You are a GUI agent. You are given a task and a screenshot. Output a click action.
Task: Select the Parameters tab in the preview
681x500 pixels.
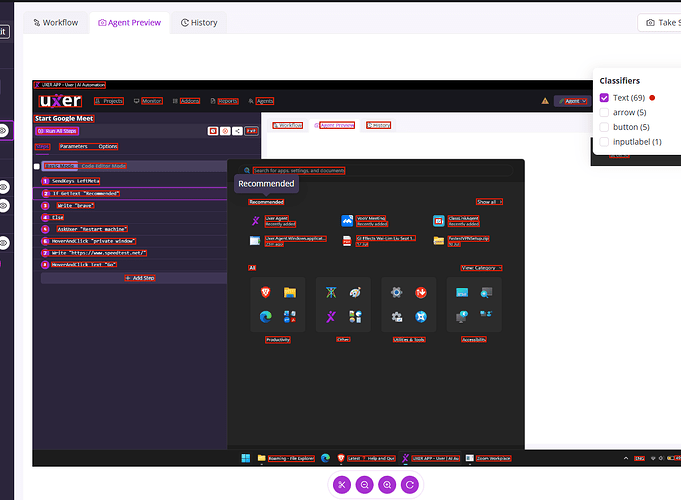tap(73, 146)
